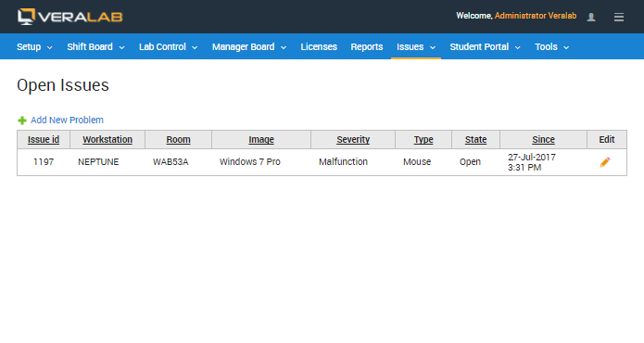The height and width of the screenshot is (343, 644).
Task: Expand the Setup dropdown menu
Action: [x=34, y=47]
